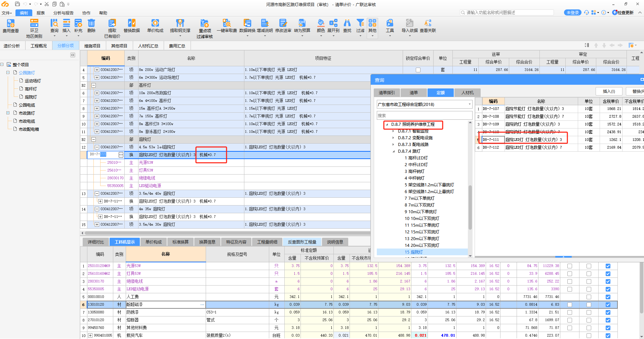644x339 pixels.
Task: Collapse the D.8.7 照明养护维修工程 node
Action: [x=387, y=124]
